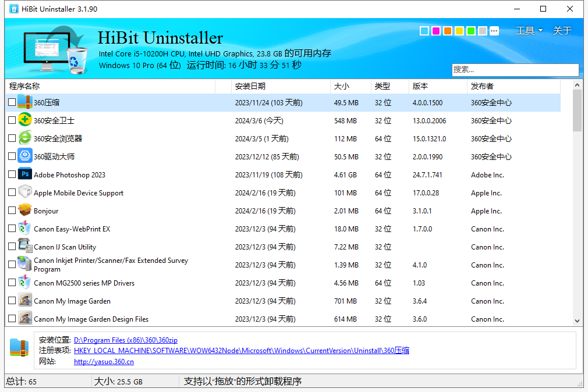This screenshot has width=588, height=392.
Task: Click the list scrollbar up arrow
Action: pos(577,85)
